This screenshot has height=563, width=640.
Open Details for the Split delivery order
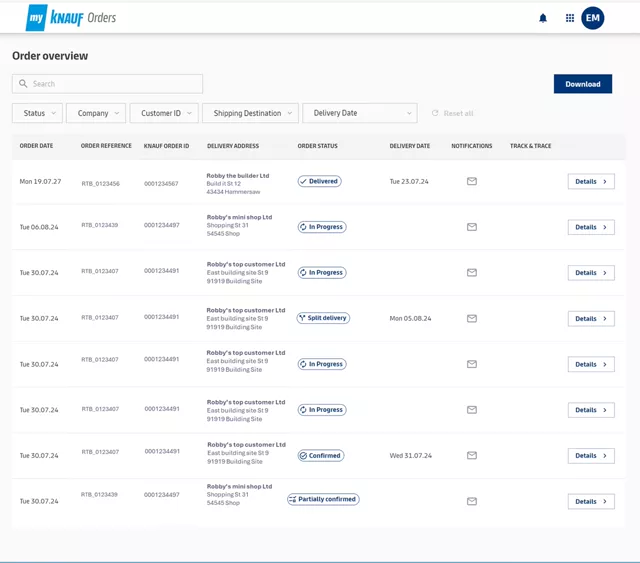pyautogui.click(x=591, y=318)
